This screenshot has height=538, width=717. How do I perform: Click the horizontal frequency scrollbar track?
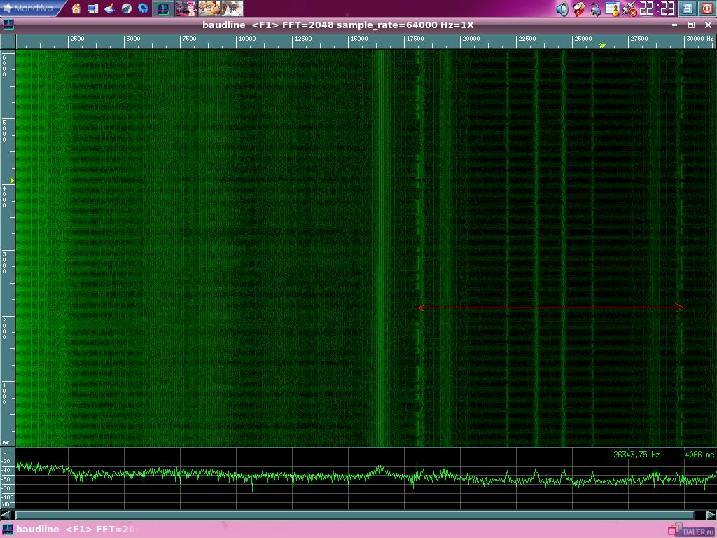pyautogui.click(x=355, y=515)
